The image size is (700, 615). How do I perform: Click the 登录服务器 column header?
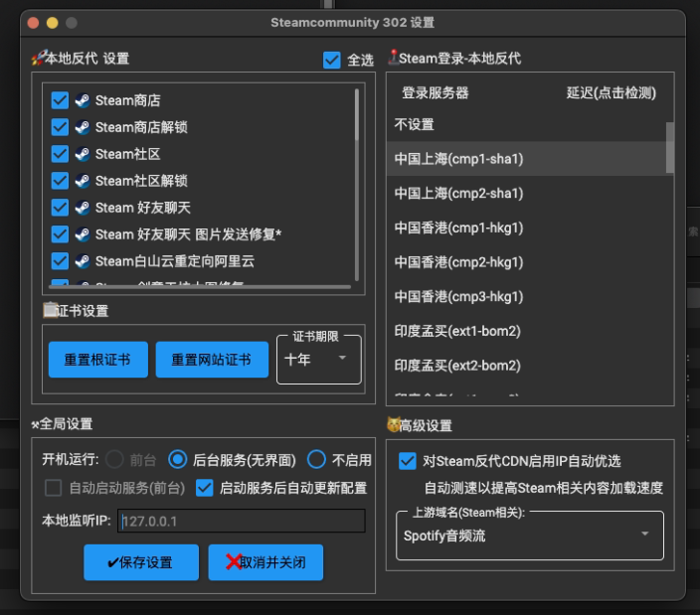click(436, 92)
